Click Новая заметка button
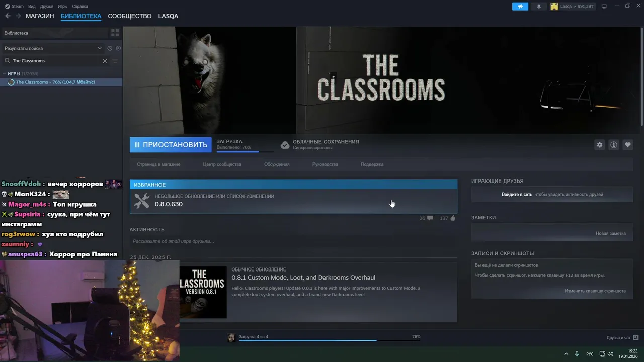 611,233
